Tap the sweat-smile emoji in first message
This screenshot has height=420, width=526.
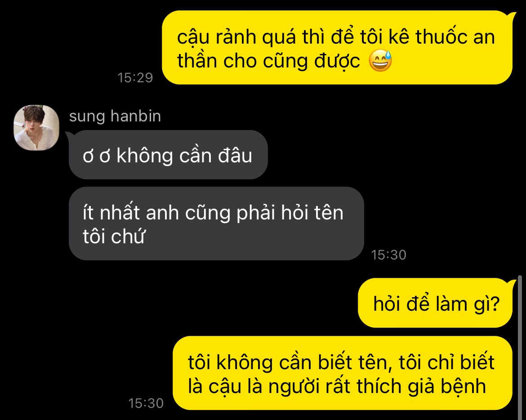[380, 61]
